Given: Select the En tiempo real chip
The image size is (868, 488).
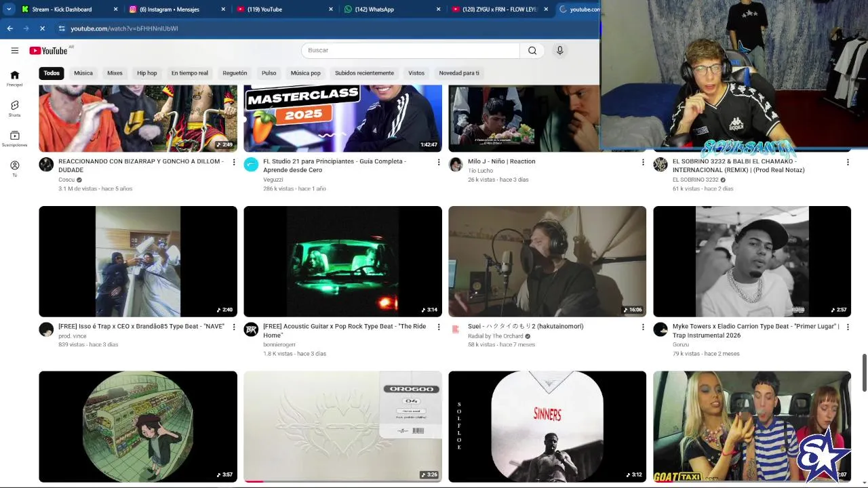Looking at the screenshot, I should [x=189, y=73].
